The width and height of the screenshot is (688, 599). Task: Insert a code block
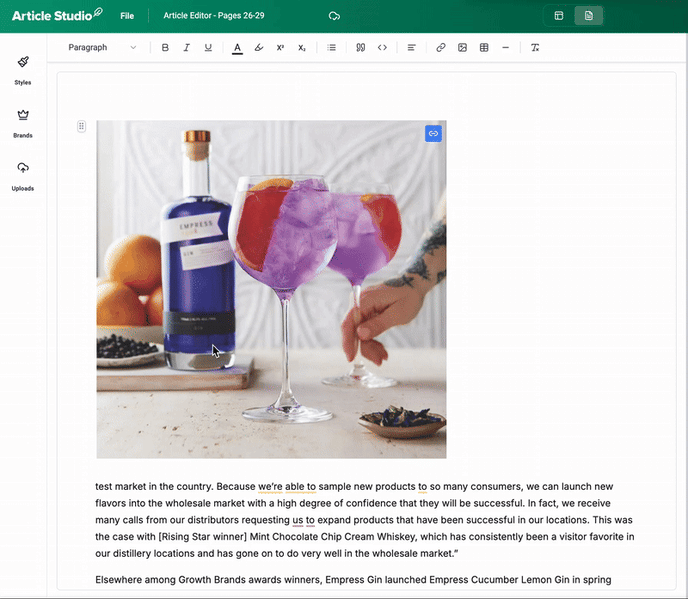382,48
